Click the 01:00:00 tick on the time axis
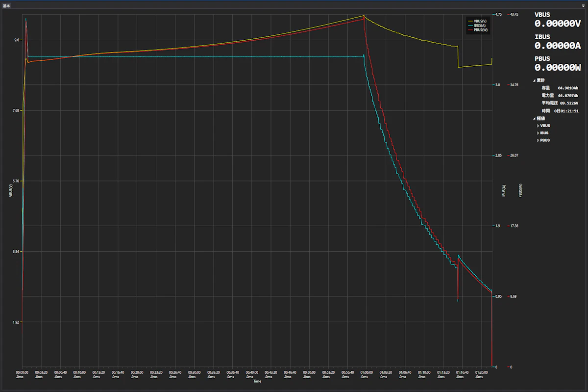The height and width of the screenshot is (392, 588). 366,373
